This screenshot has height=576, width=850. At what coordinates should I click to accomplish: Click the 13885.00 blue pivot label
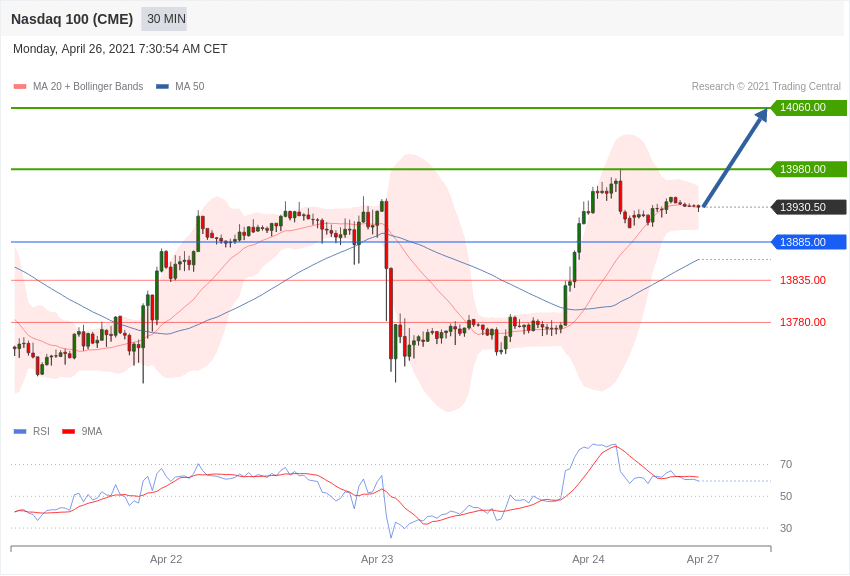pyautogui.click(x=809, y=242)
